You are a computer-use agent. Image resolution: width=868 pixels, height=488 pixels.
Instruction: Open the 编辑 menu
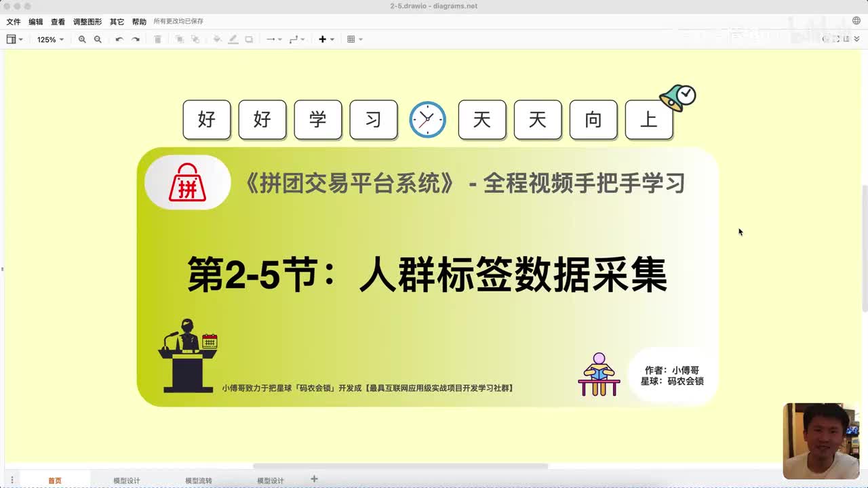click(36, 22)
